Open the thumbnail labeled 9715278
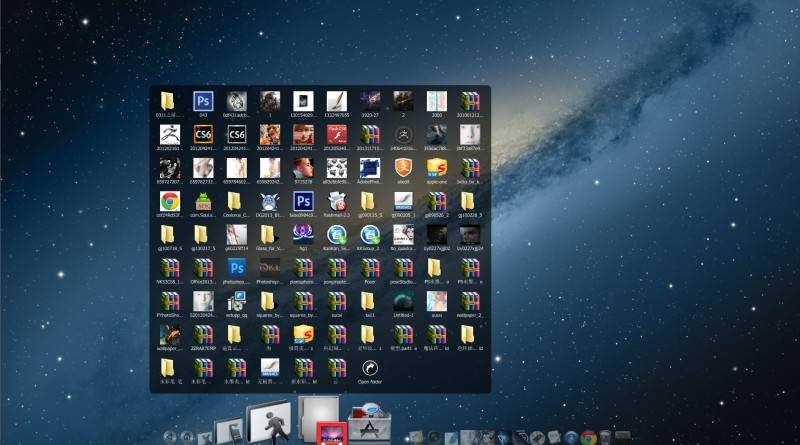The height and width of the screenshot is (445, 800). (x=303, y=167)
